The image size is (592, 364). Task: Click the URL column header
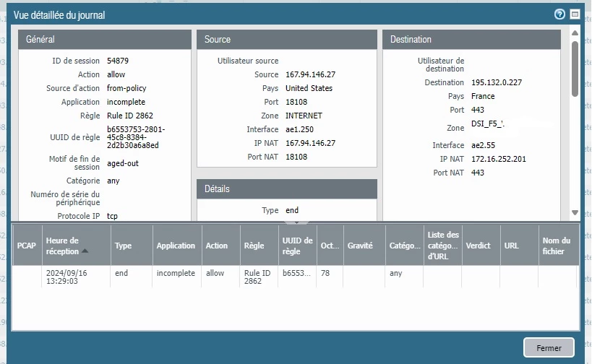(x=520, y=246)
